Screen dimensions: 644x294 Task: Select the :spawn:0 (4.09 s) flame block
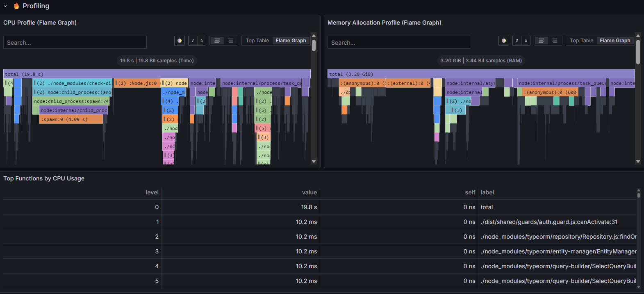(x=71, y=119)
